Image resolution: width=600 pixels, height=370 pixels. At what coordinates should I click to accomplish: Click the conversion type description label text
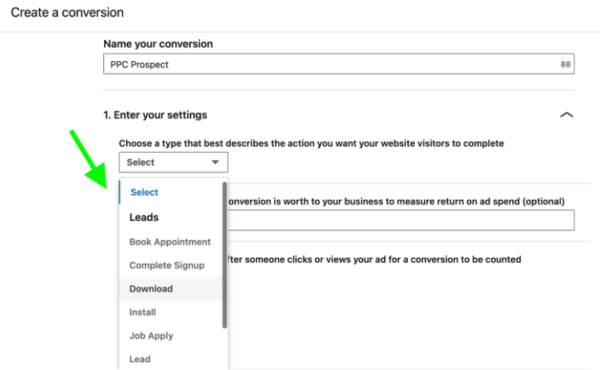point(311,143)
